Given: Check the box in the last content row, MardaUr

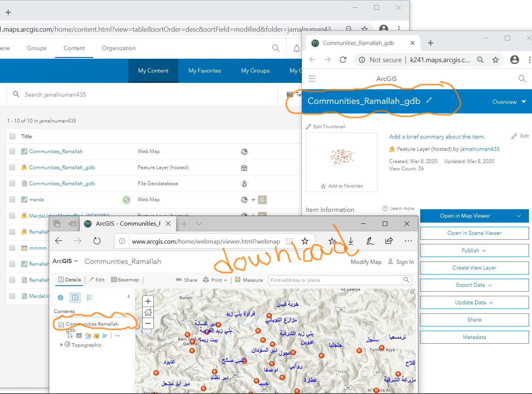Looking at the screenshot, I should click(x=13, y=296).
